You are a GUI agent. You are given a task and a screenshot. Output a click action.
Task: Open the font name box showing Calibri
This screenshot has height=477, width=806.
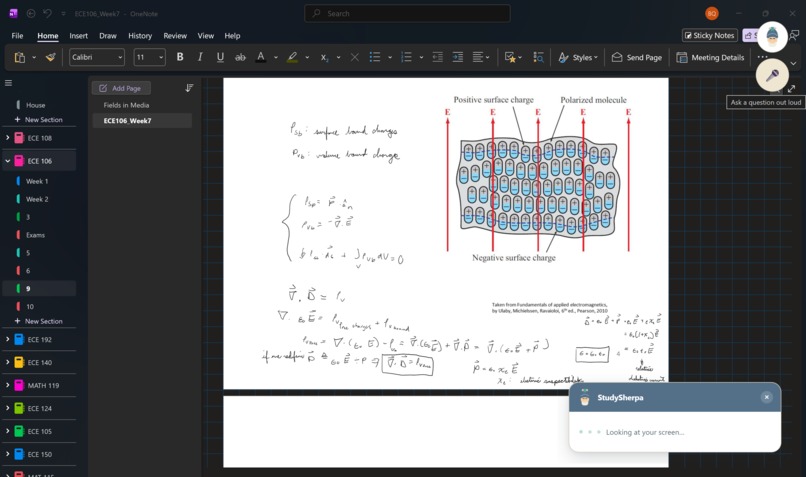click(97, 57)
